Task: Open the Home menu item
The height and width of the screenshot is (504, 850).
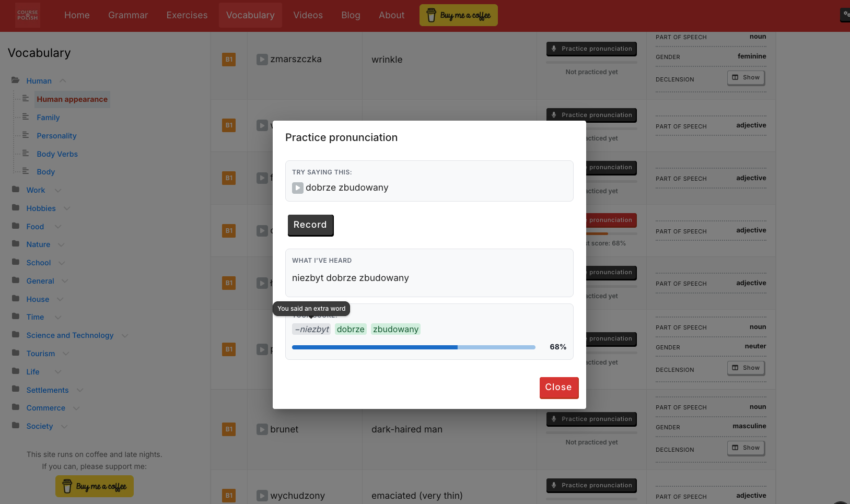Action: (77, 15)
